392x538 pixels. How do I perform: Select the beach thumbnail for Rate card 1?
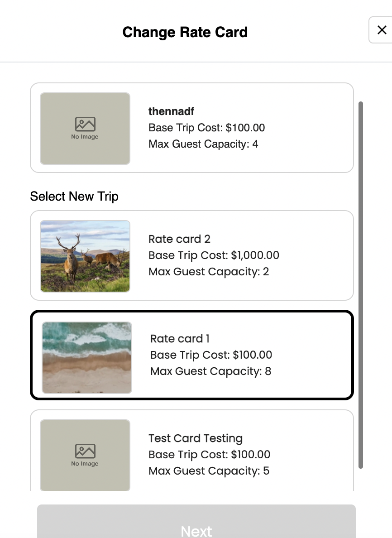pos(87,357)
